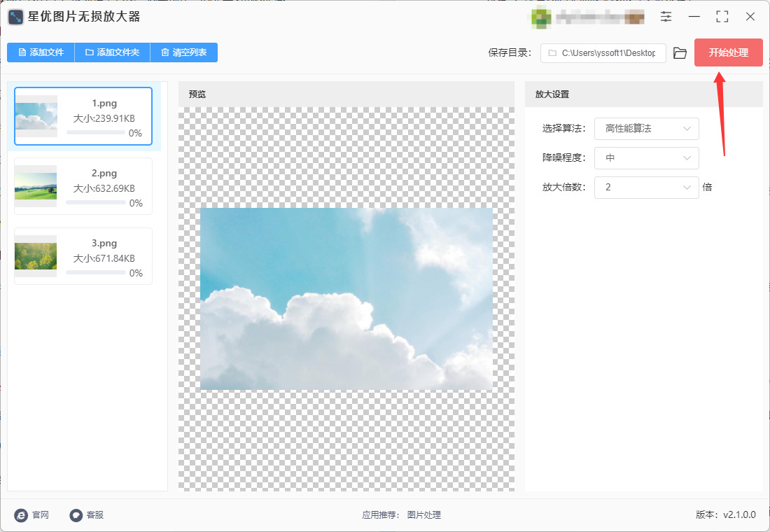Expand the 放大倍数 scale factor dropdown
This screenshot has height=532, width=770.
click(646, 187)
